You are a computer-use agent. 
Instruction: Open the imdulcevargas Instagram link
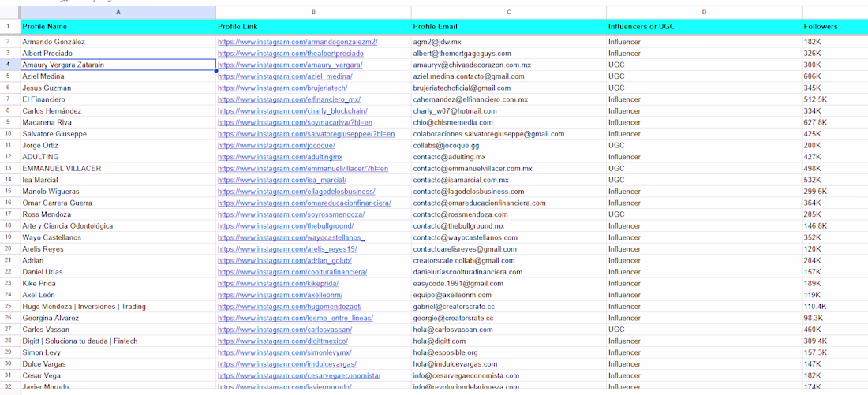(286, 364)
